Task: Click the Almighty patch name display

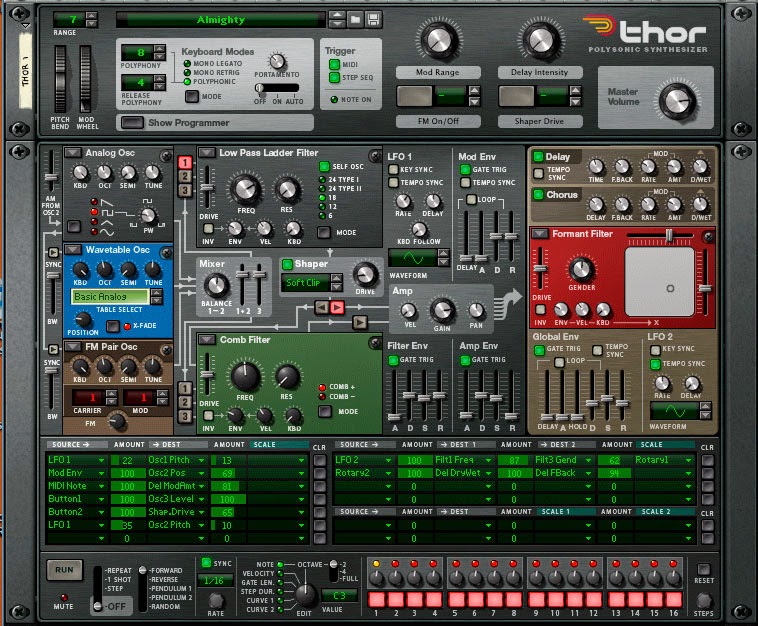Action: click(x=220, y=20)
